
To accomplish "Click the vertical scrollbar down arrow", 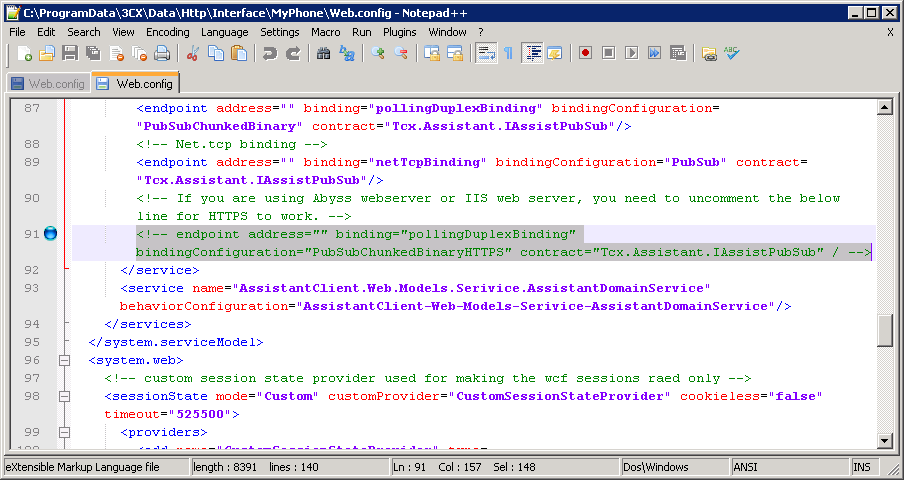I will [884, 441].
